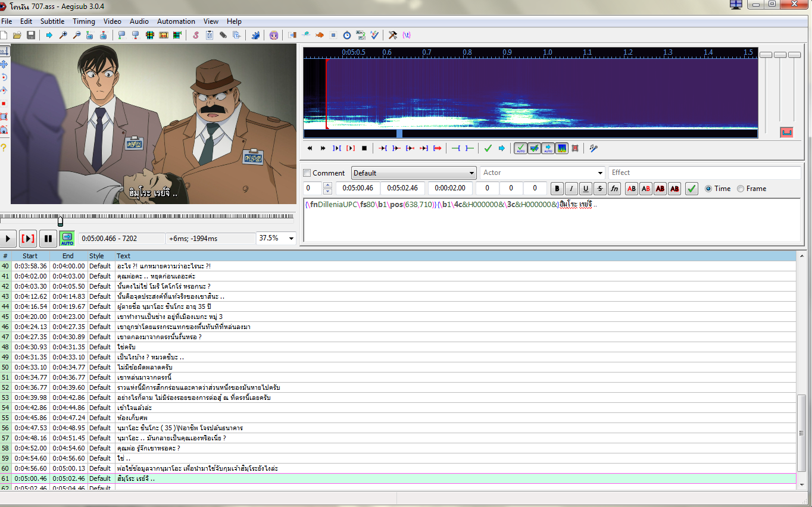Image resolution: width=812 pixels, height=507 pixels.
Task: Increase layer number with stepper arrow
Action: tap(327, 185)
